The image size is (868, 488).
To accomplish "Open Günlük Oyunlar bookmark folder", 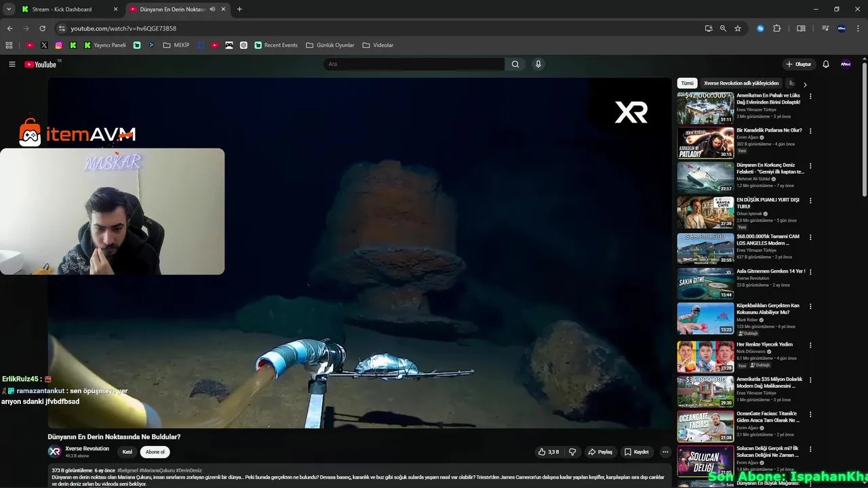I will coord(330,45).
